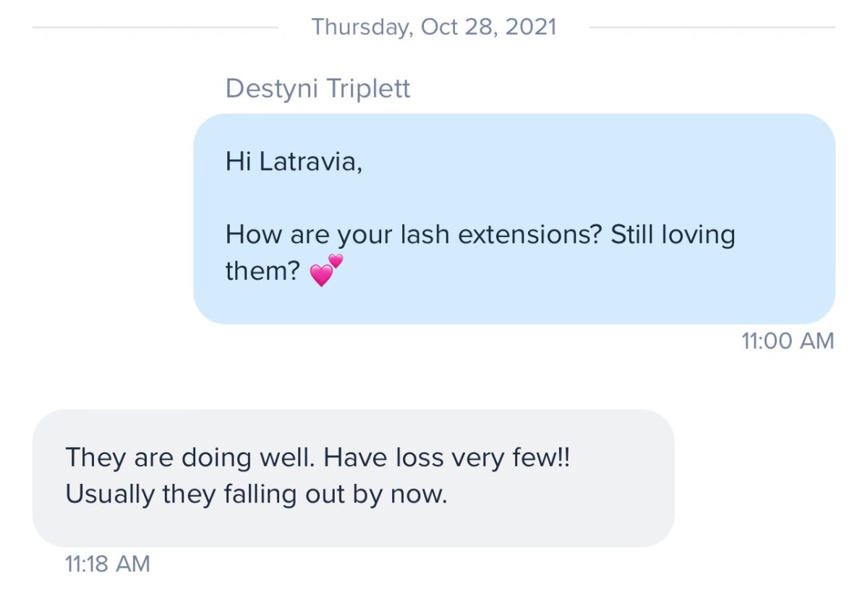Tap "How are your lash extensions?" text
868x598 pixels.
pyautogui.click(x=414, y=235)
